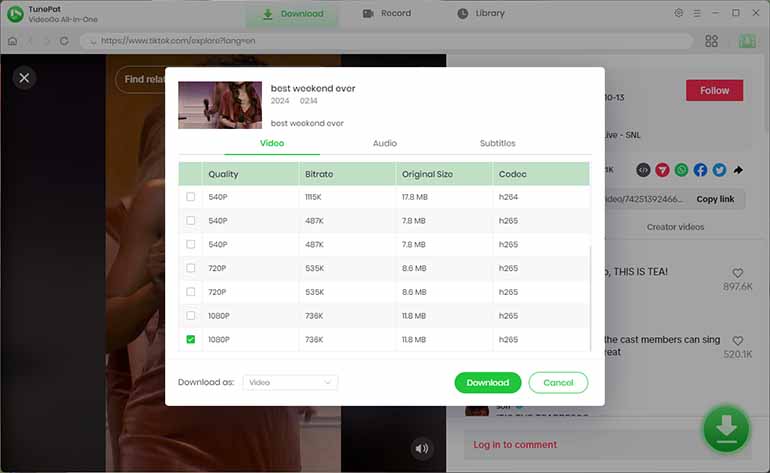This screenshot has height=473, width=770.
Task: Share the video via Facebook icon
Action: click(x=700, y=171)
